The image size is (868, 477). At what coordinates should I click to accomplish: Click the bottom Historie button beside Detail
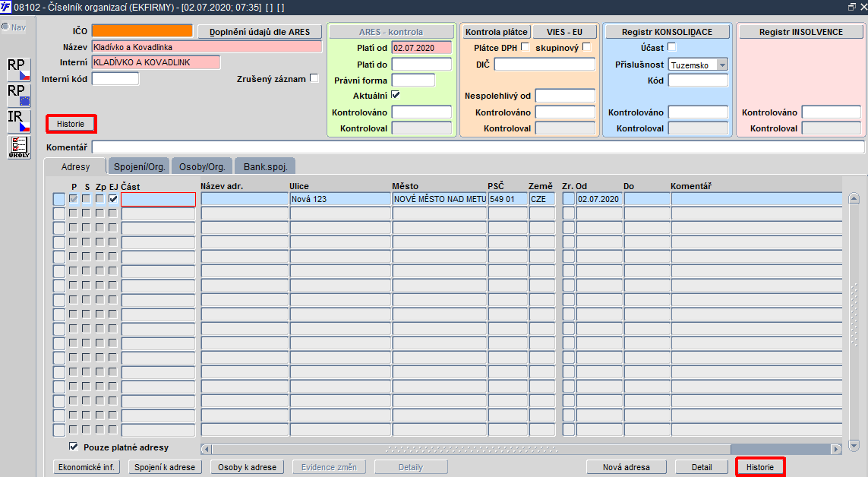(x=759, y=467)
